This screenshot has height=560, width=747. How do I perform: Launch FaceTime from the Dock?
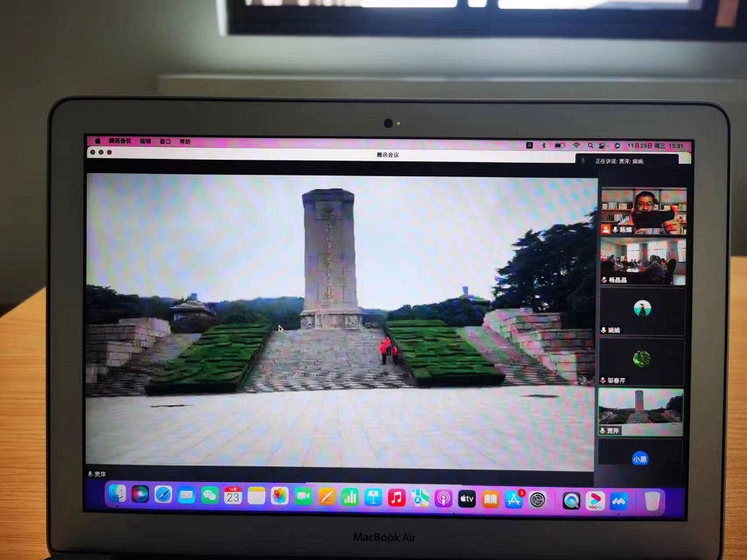coord(303,496)
